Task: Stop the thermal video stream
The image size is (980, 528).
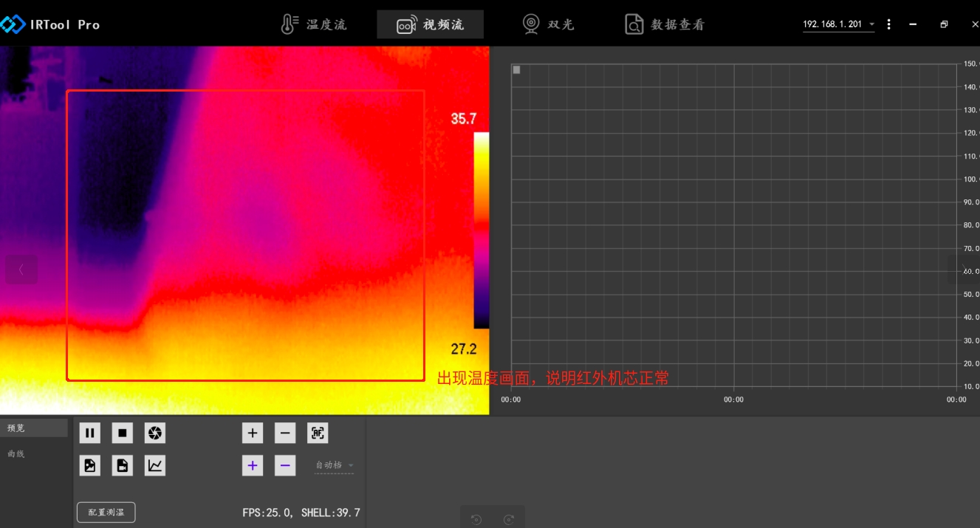Action: (x=123, y=433)
